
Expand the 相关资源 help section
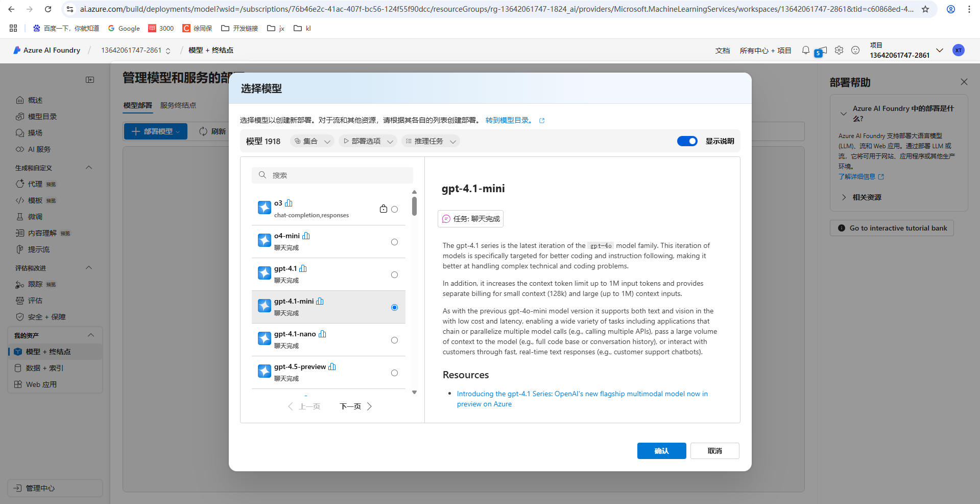[844, 197]
